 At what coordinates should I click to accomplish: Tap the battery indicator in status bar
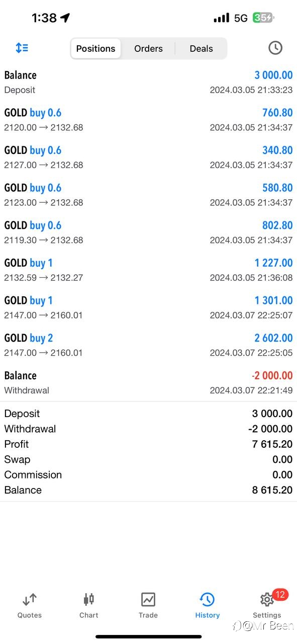[263, 18]
